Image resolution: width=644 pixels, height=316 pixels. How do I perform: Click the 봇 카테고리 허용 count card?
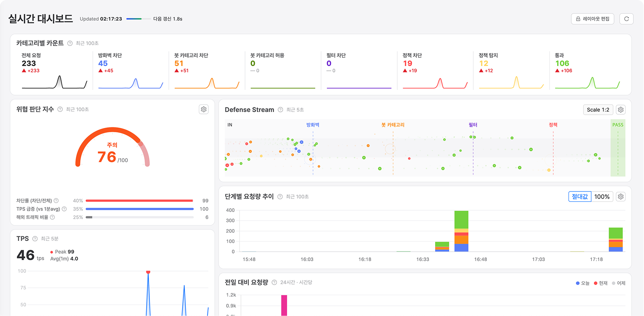point(283,70)
